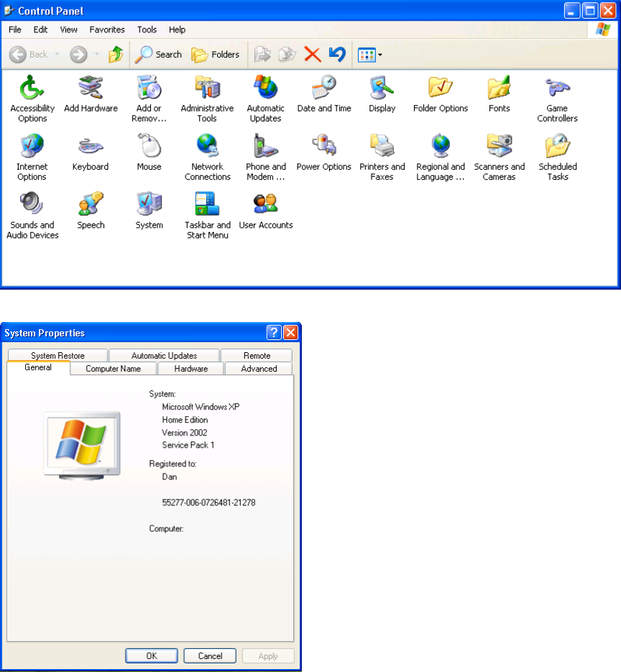Minimize the Control Panel window
621x672 pixels.
[571, 11]
